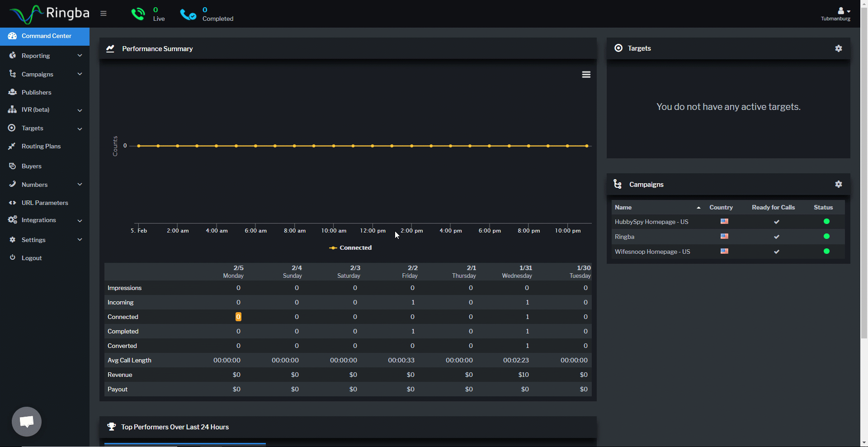Click the Campaigns sidebar icon

[x=12, y=74]
